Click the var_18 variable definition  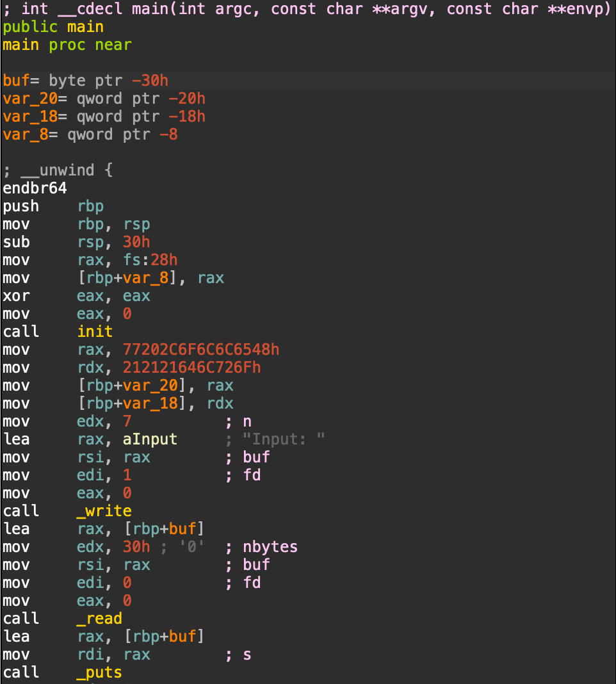pos(104,117)
